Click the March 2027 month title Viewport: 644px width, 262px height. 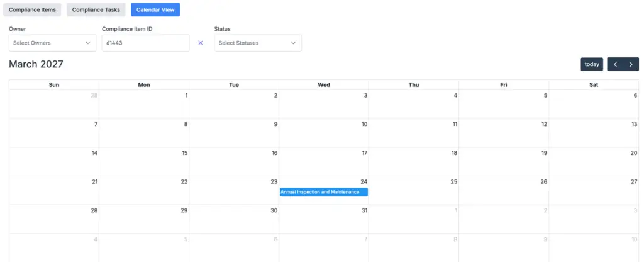point(36,64)
